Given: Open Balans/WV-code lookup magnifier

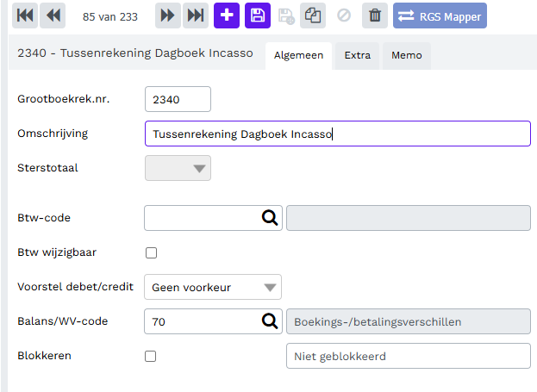Looking at the screenshot, I should click(x=271, y=321).
